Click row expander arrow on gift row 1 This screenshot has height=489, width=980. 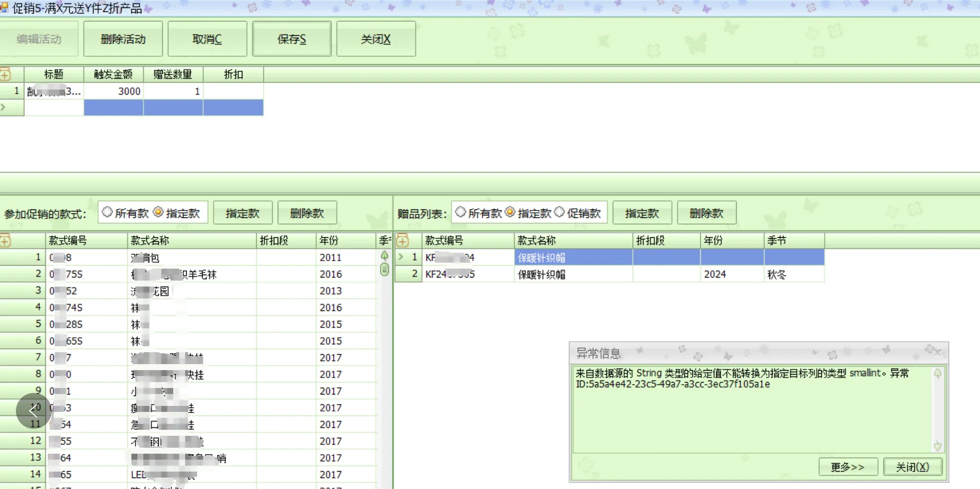tap(401, 257)
